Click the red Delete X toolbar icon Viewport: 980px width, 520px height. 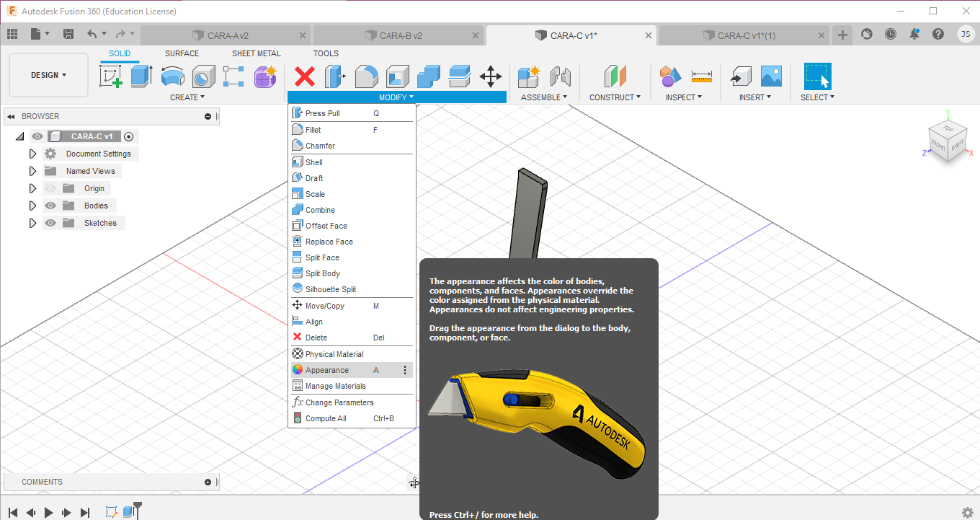coord(305,76)
